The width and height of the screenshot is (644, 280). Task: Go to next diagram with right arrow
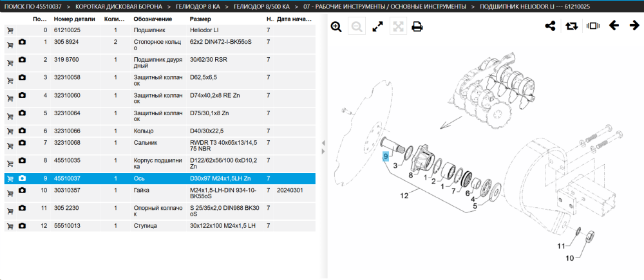pyautogui.click(x=634, y=26)
